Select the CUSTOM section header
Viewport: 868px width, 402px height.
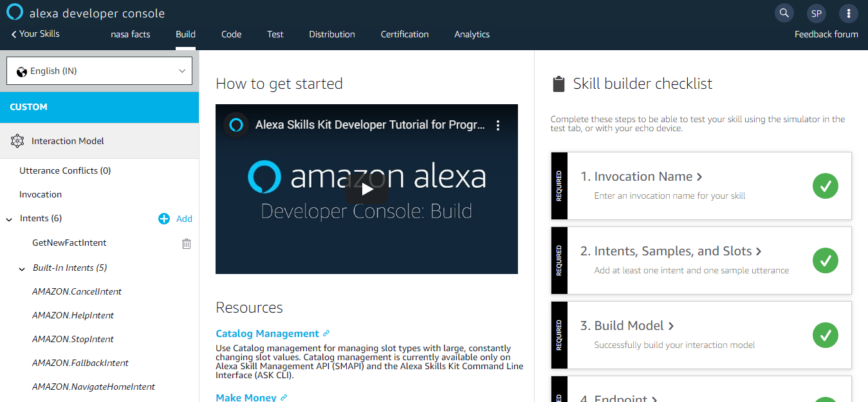pyautogui.click(x=99, y=107)
